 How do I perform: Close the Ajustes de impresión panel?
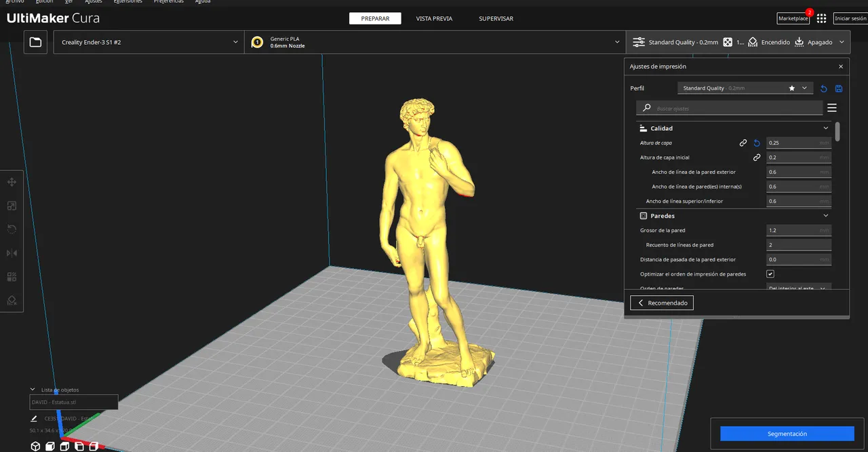(841, 67)
